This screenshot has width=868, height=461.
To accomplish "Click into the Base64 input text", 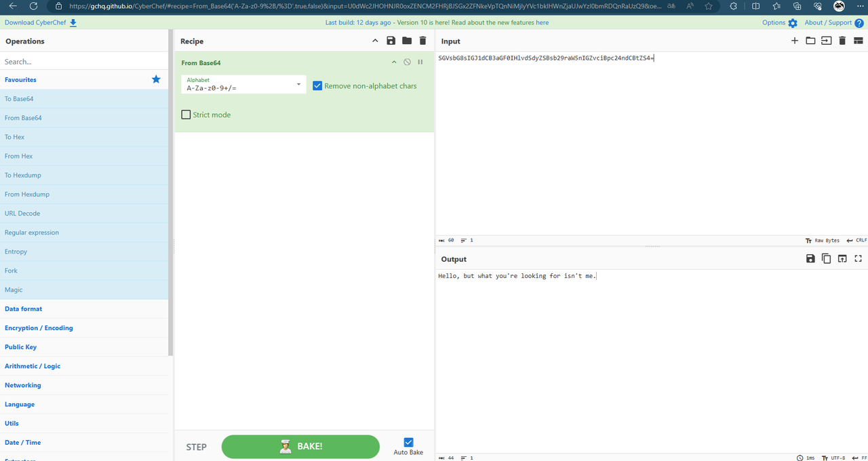I will pyautogui.click(x=546, y=58).
